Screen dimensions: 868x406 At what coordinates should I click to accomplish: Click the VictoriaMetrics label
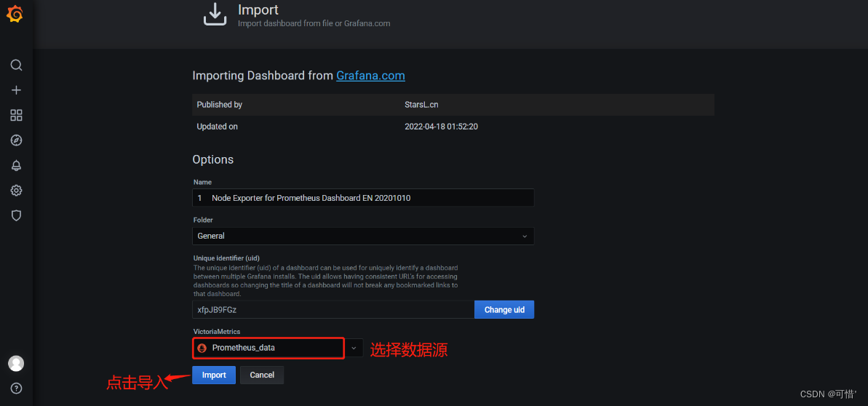coord(217,331)
